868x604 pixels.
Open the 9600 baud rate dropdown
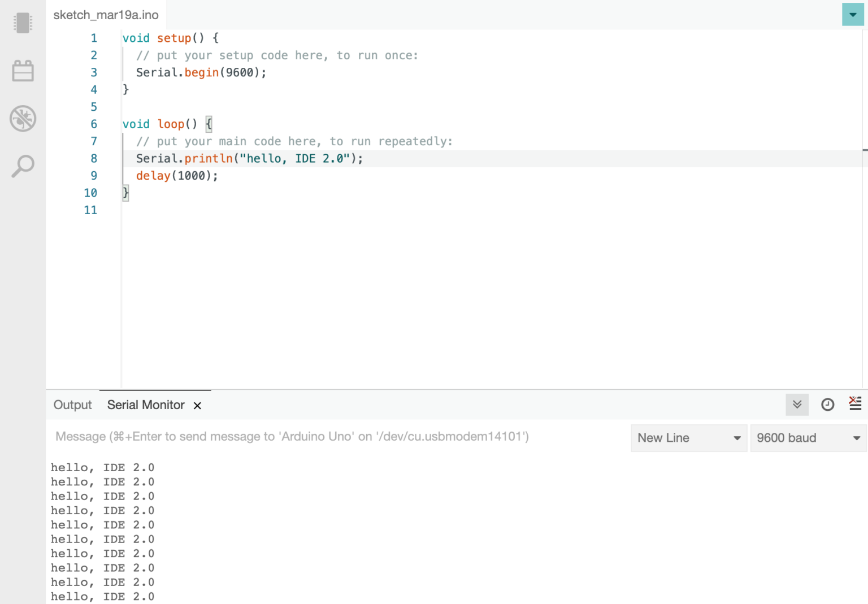coord(808,438)
